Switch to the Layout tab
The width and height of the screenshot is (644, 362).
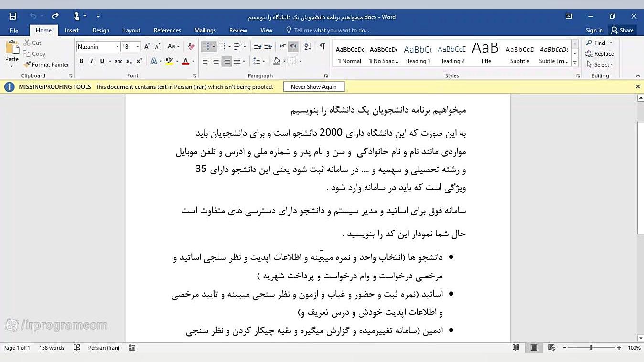(x=131, y=30)
